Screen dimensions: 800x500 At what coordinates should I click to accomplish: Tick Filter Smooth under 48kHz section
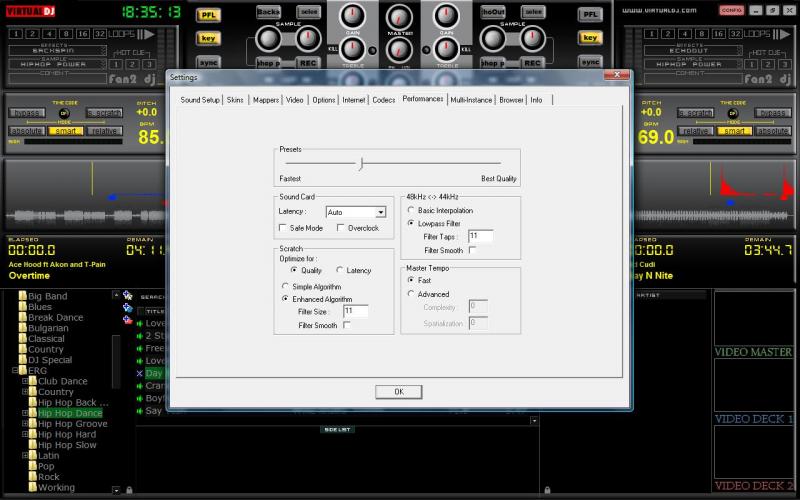point(472,250)
